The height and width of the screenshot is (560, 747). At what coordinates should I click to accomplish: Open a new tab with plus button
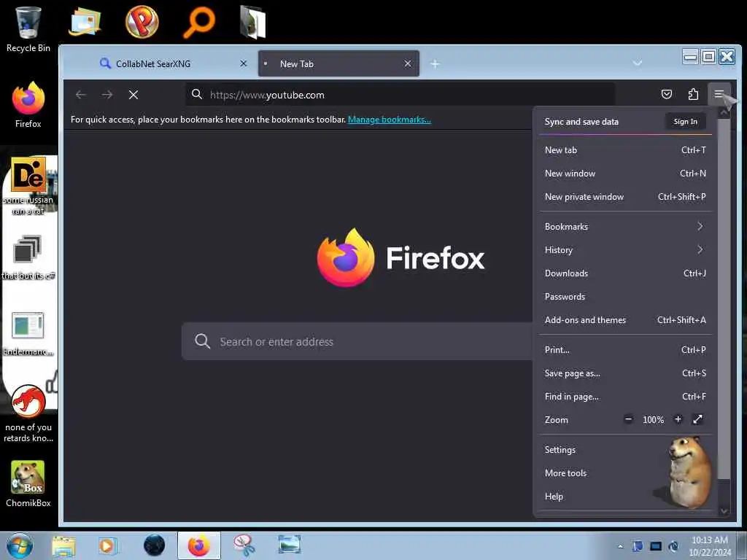pyautogui.click(x=435, y=63)
